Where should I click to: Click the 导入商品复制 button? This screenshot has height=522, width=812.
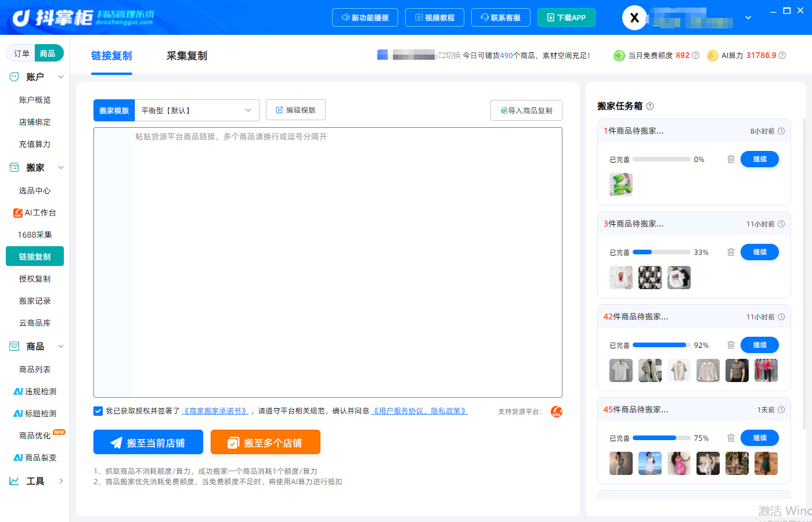point(526,110)
